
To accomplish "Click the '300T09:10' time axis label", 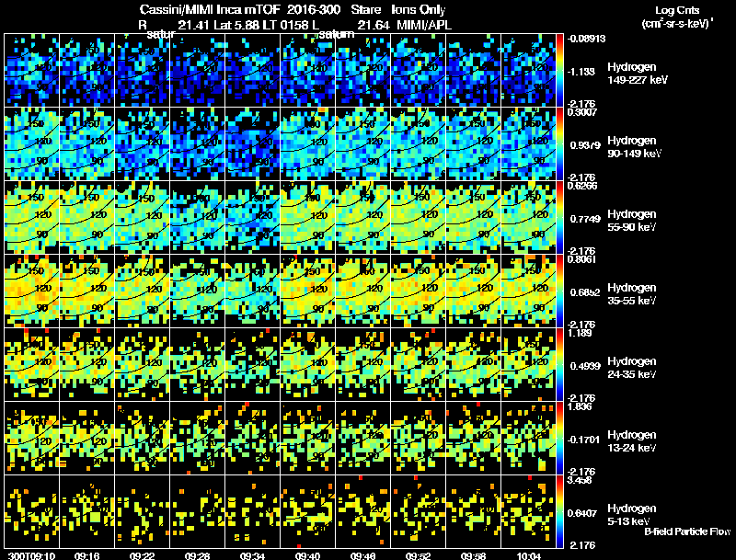I will (32, 556).
